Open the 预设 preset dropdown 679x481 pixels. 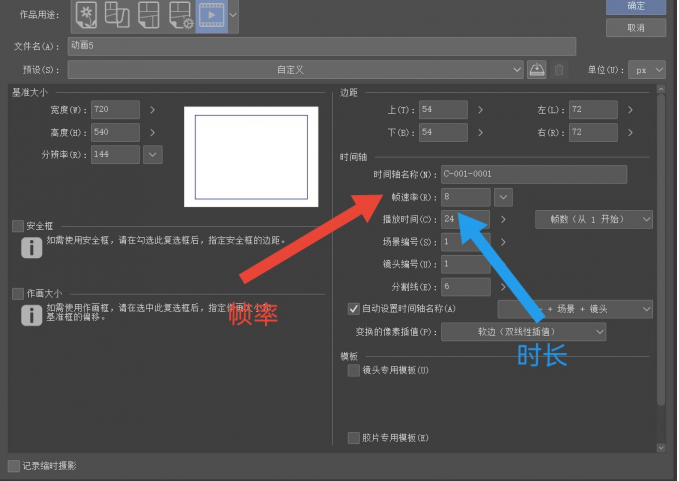(x=296, y=70)
